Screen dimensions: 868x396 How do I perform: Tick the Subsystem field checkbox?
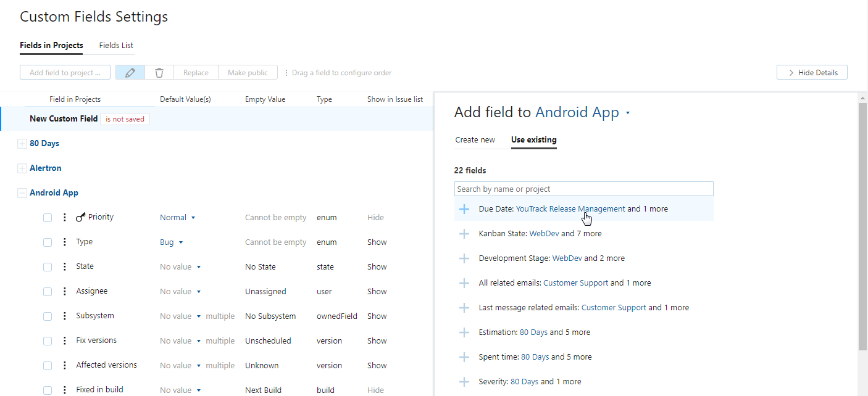coord(48,316)
